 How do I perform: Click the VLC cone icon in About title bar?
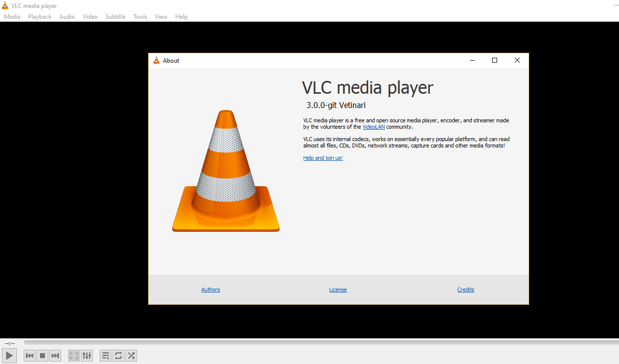click(156, 60)
